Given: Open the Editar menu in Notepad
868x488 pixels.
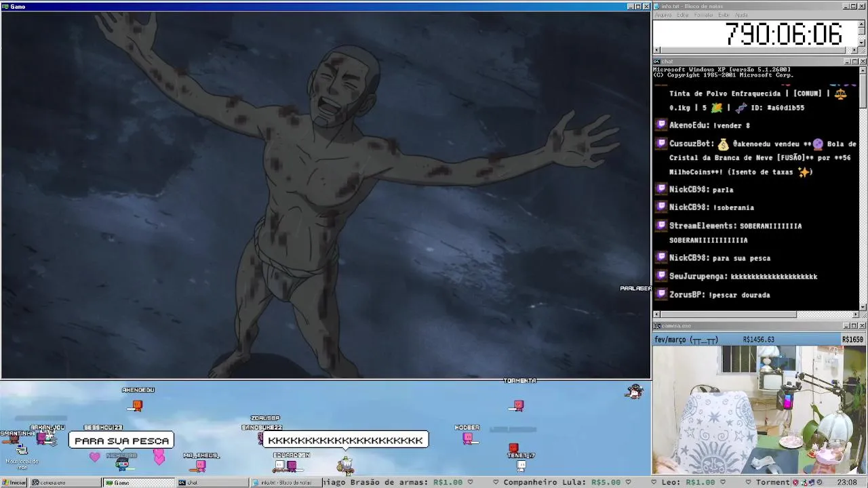Looking at the screenshot, I should [x=683, y=15].
